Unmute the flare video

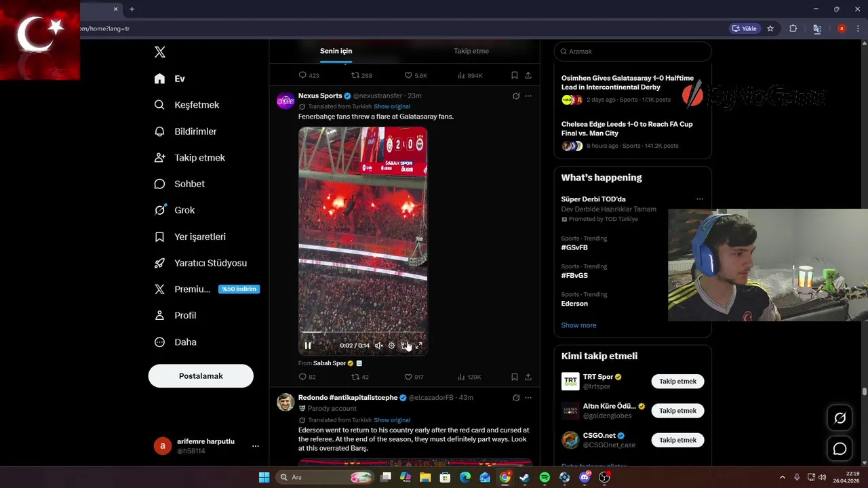pos(378,346)
